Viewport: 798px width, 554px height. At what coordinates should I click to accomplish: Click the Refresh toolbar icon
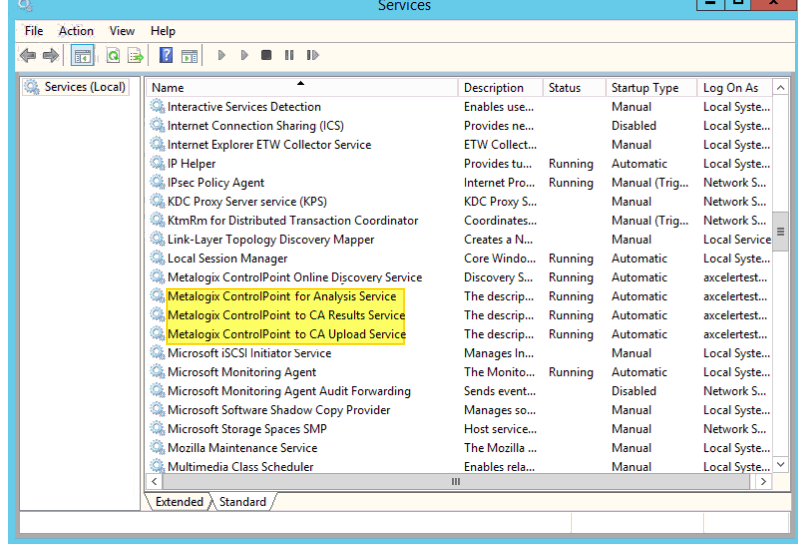113,56
